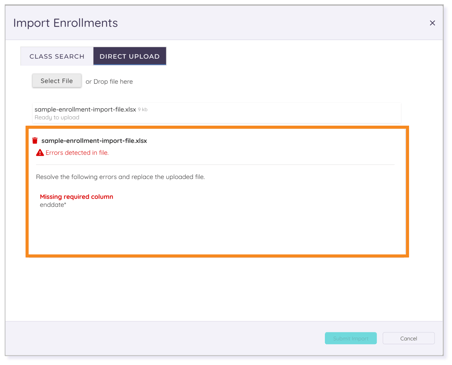The image size is (452, 365).
Task: Submit the import with the teal button
Action: 351,338
